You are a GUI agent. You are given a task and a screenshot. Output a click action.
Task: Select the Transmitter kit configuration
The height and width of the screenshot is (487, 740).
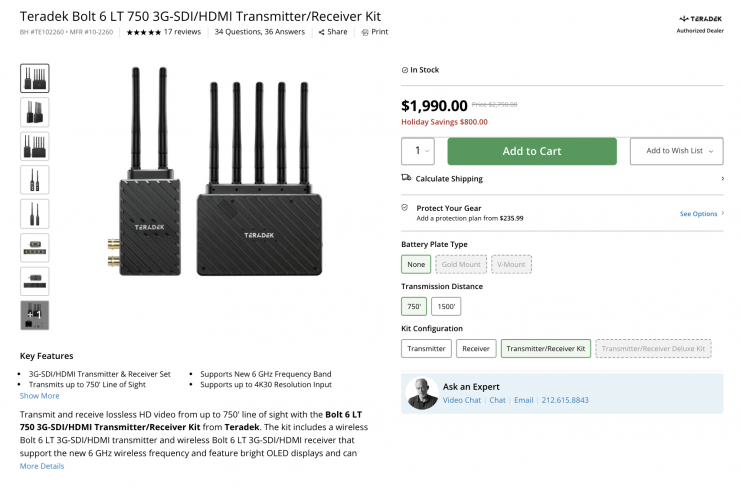coord(426,349)
